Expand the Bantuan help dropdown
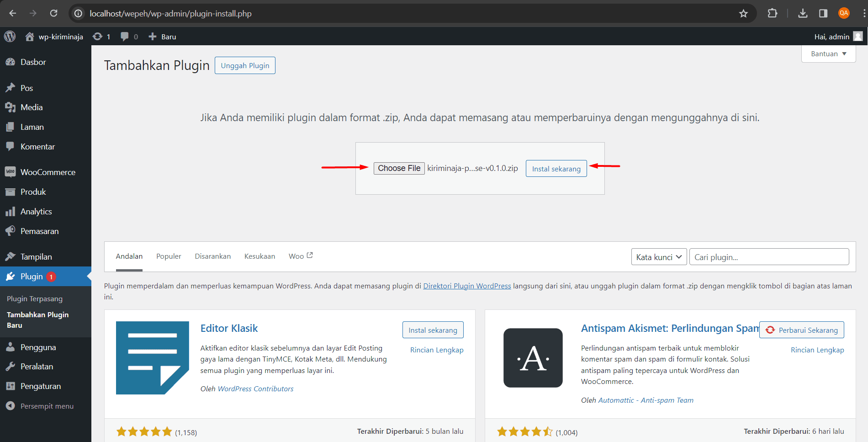This screenshot has width=868, height=442. pos(828,53)
